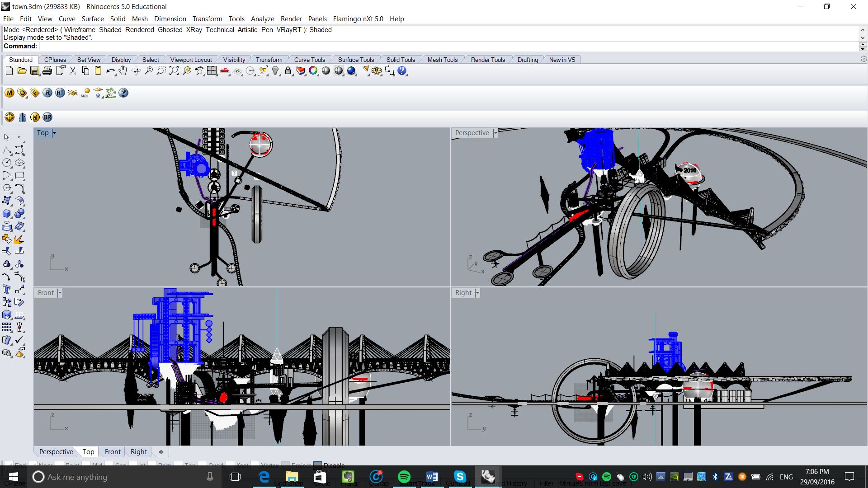Viewport: 868px width, 488px height.
Task: Save the model with the floppy icon
Action: click(34, 71)
